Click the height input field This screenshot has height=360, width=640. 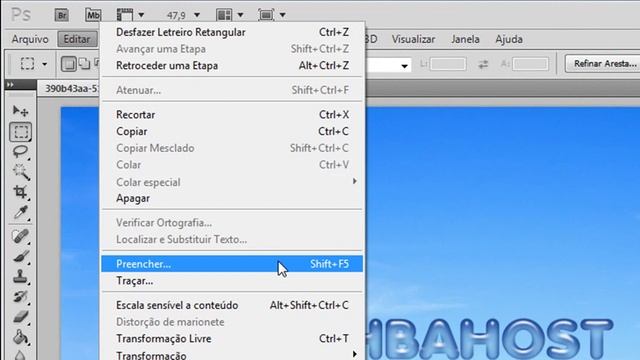531,64
